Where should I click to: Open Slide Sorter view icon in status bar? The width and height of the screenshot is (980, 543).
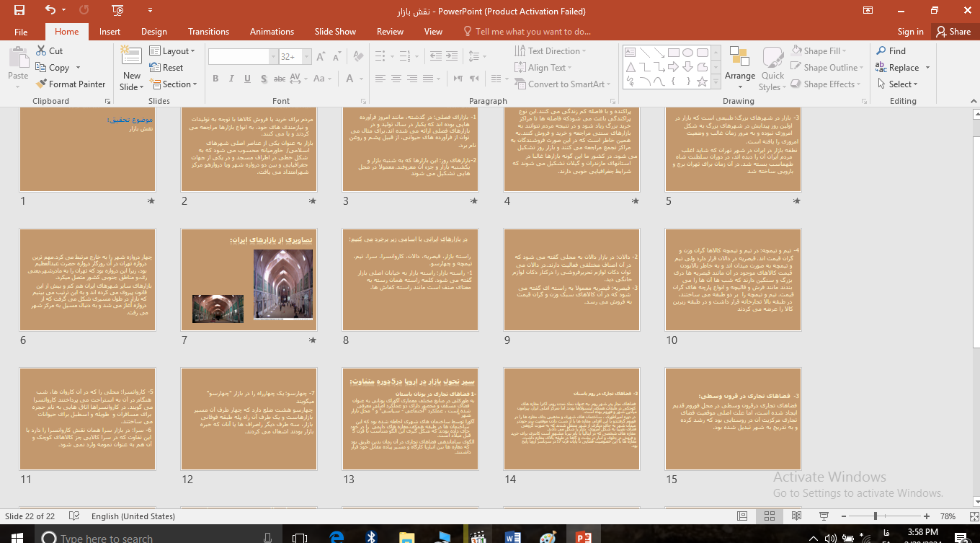(769, 516)
